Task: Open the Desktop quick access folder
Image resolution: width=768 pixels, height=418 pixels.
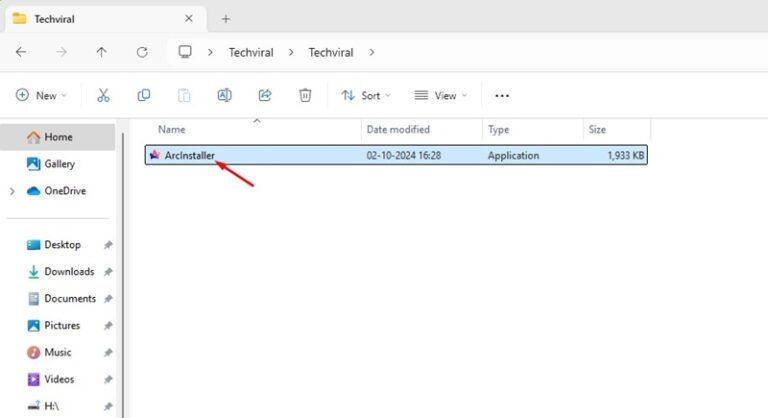Action: tap(57, 245)
